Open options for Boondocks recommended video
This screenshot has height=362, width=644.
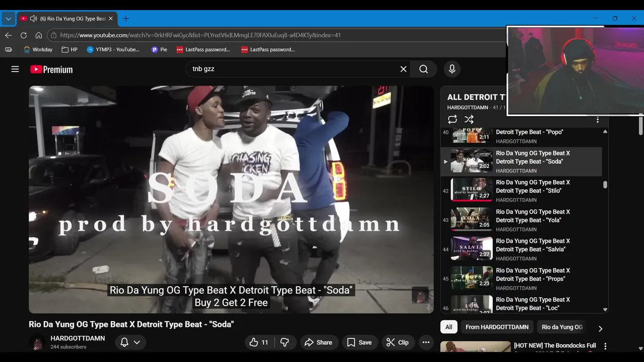(605, 346)
